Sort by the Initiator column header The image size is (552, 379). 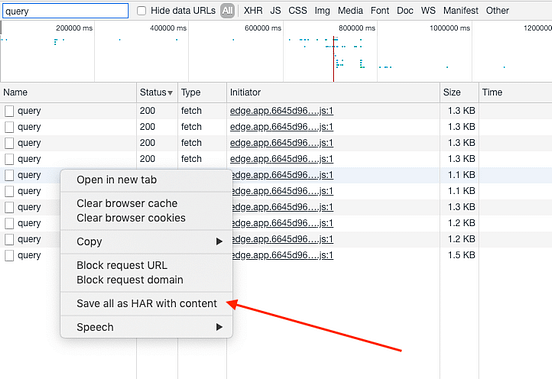[x=333, y=93]
